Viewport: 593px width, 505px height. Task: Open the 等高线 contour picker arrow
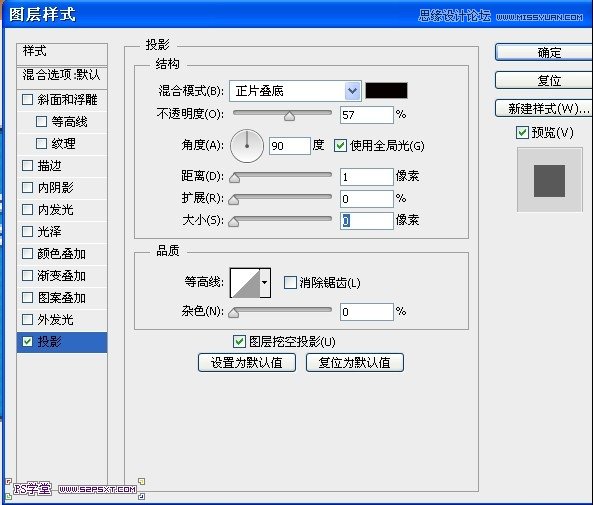coord(265,282)
